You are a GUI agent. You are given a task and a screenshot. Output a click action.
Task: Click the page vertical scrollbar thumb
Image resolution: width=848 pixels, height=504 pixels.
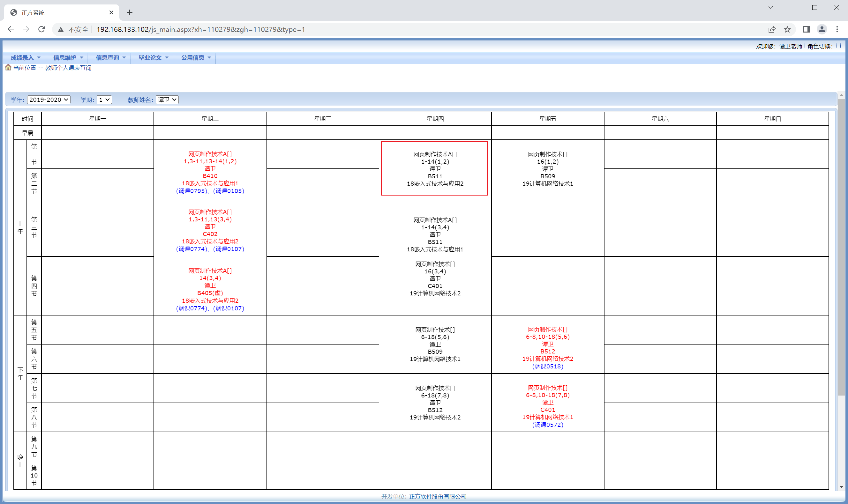click(841, 248)
